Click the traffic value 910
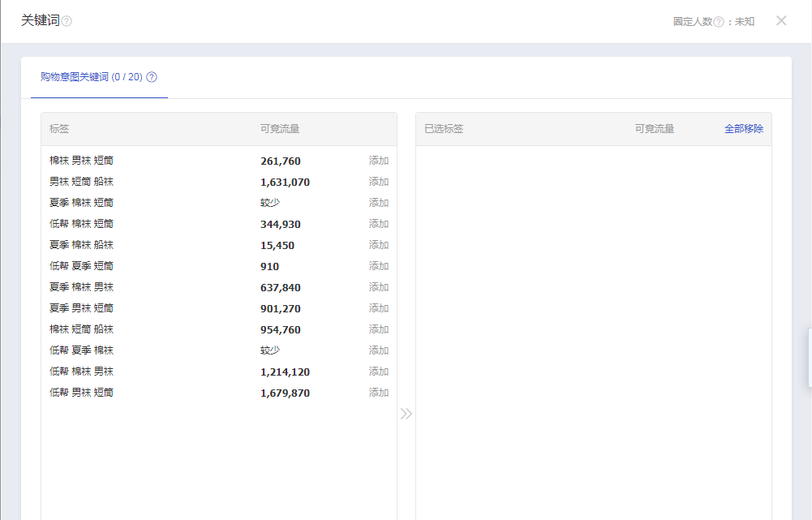The height and width of the screenshot is (520, 812). point(270,267)
